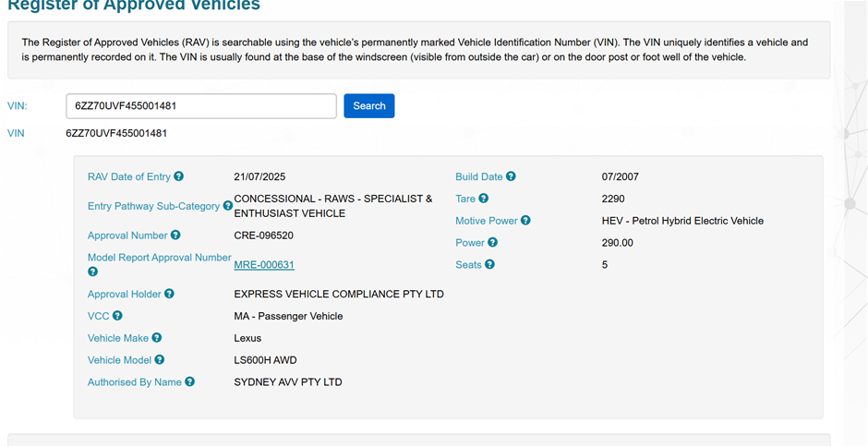Open help icon next to Seats
This screenshot has width=868, height=447.
pos(489,265)
